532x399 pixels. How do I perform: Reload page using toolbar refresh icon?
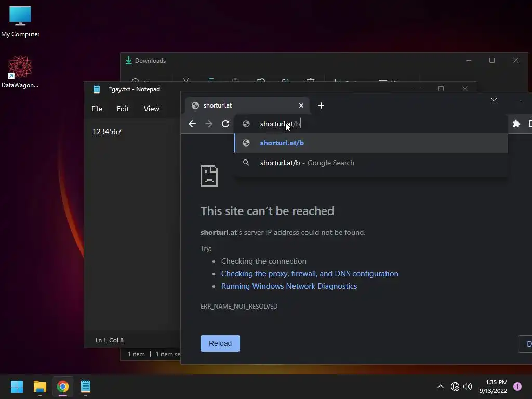coord(225,124)
